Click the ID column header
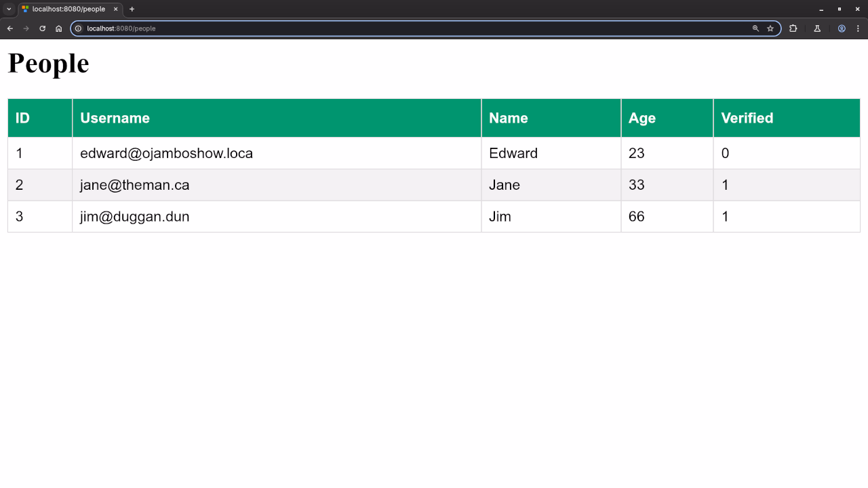The height and width of the screenshot is (488, 868). click(40, 118)
